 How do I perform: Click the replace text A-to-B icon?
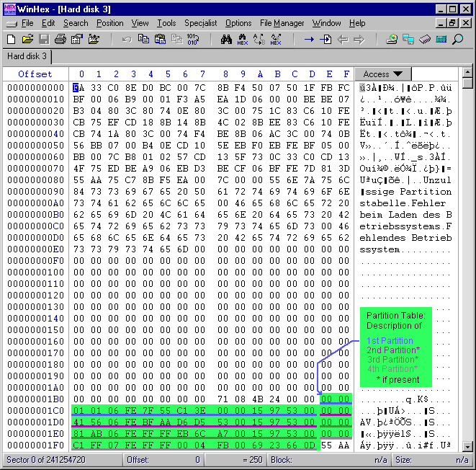pyautogui.click(x=259, y=40)
